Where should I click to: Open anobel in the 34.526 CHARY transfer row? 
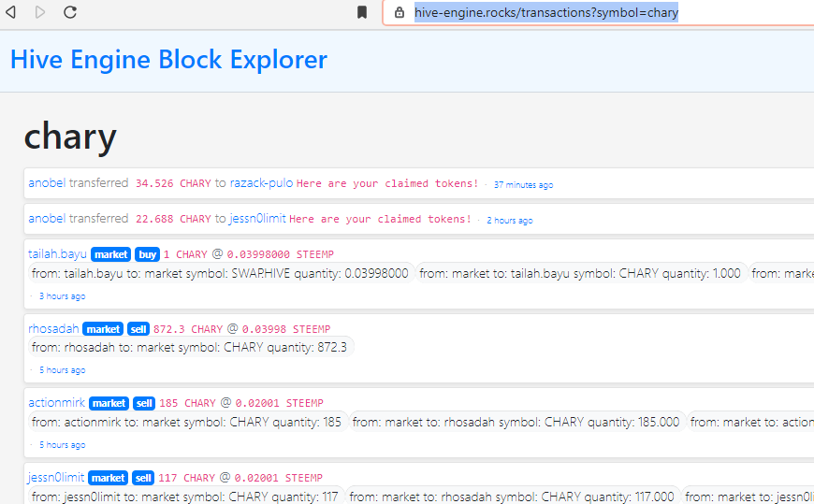pos(47,182)
